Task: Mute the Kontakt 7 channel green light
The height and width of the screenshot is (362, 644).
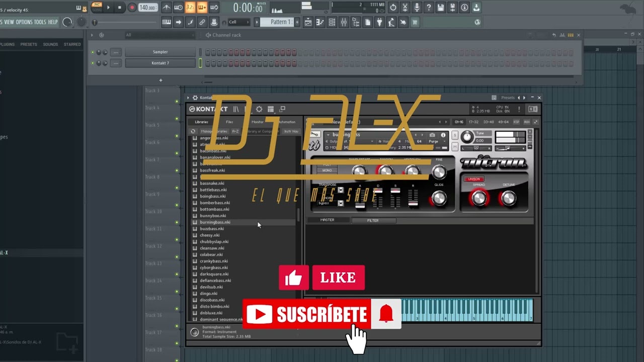Action: point(93,63)
